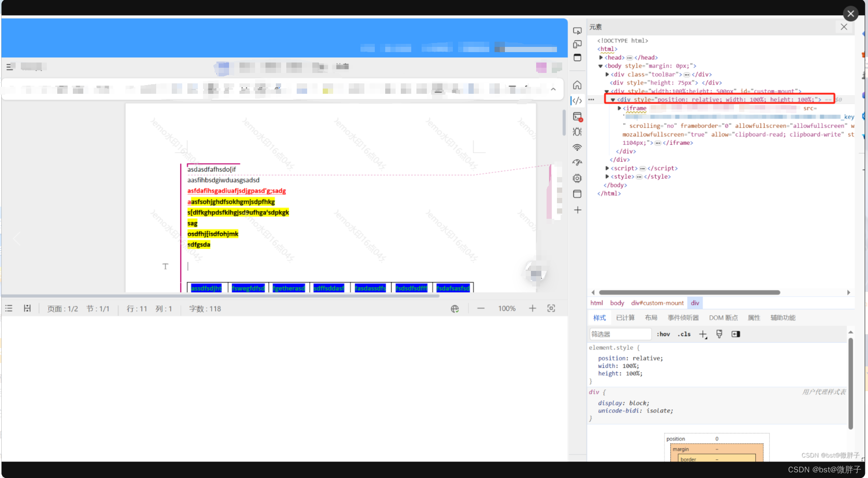
Task: Click the add more tools plus icon
Action: [577, 210]
